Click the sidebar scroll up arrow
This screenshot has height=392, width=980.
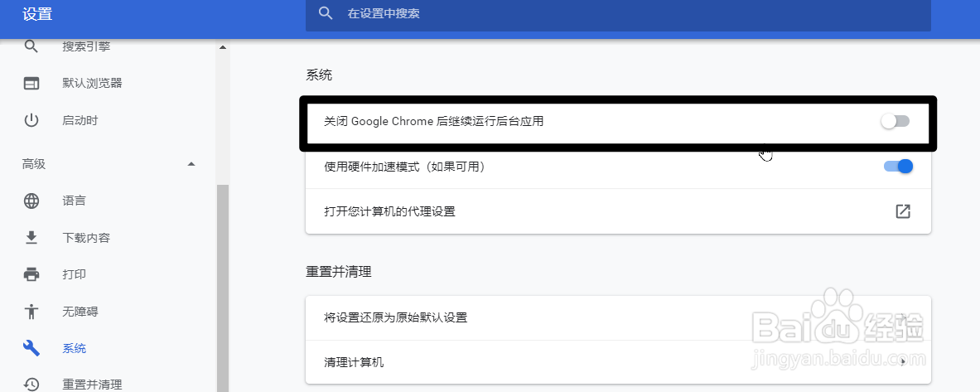(223, 47)
